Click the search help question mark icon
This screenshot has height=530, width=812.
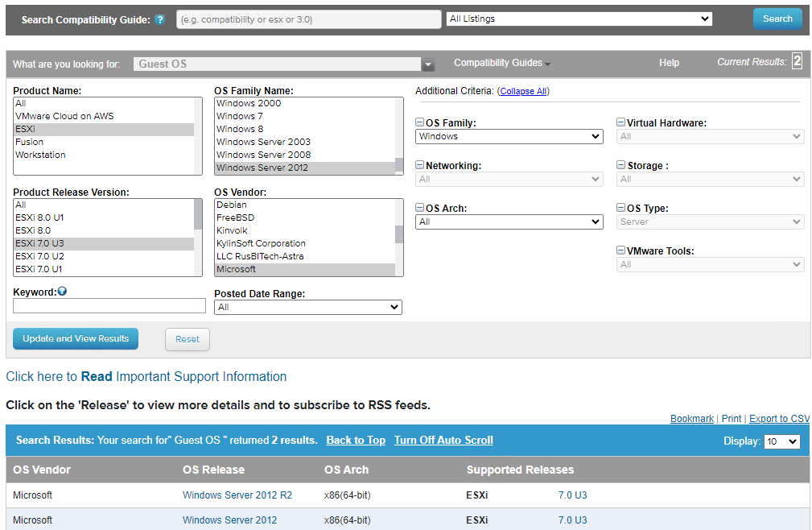tap(160, 19)
